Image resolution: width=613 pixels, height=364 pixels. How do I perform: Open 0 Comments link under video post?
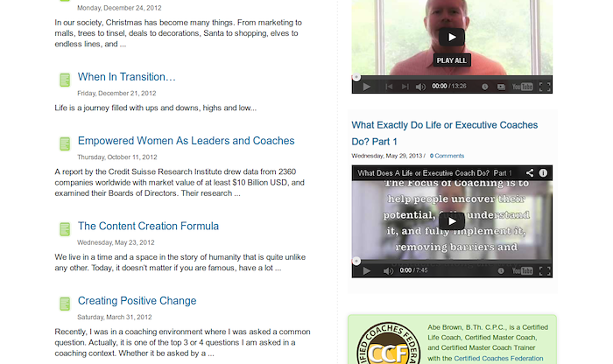(x=447, y=156)
